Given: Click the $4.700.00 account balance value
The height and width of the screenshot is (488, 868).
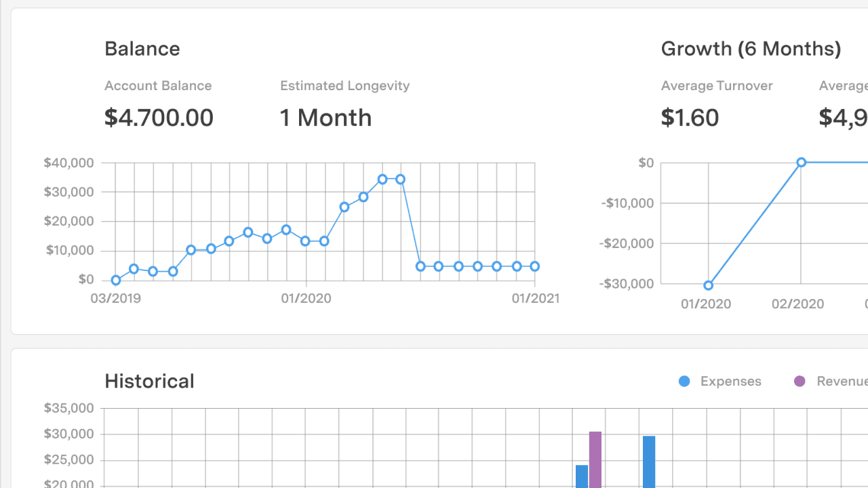Looking at the screenshot, I should (159, 118).
